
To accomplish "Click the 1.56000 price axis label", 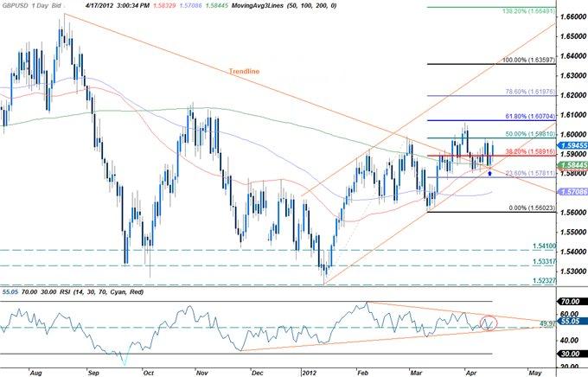I will 573,213.
